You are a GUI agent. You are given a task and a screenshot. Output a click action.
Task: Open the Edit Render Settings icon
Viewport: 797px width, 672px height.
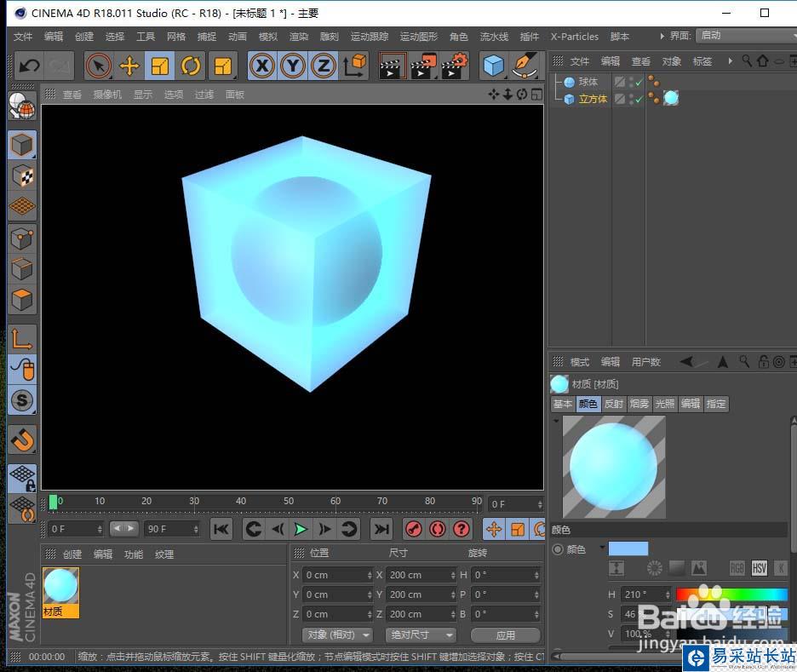(453, 66)
